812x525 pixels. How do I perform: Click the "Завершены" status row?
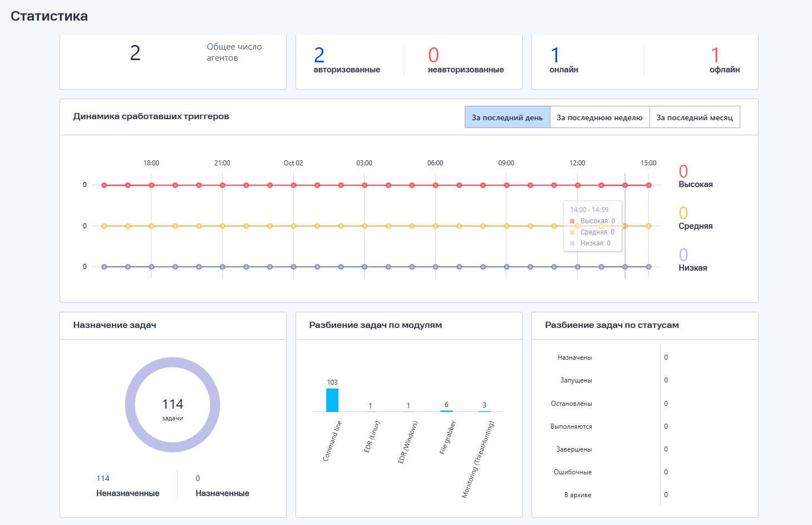click(574, 449)
